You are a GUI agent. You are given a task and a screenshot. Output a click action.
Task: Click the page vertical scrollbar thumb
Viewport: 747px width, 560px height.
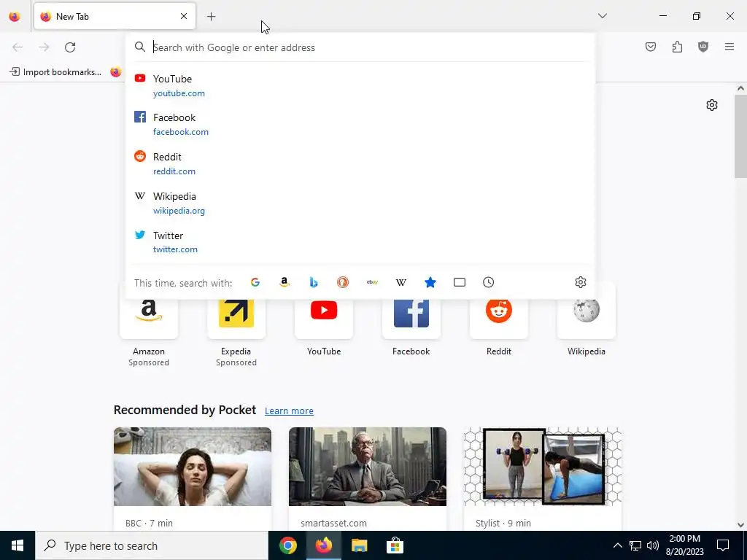[740, 136]
